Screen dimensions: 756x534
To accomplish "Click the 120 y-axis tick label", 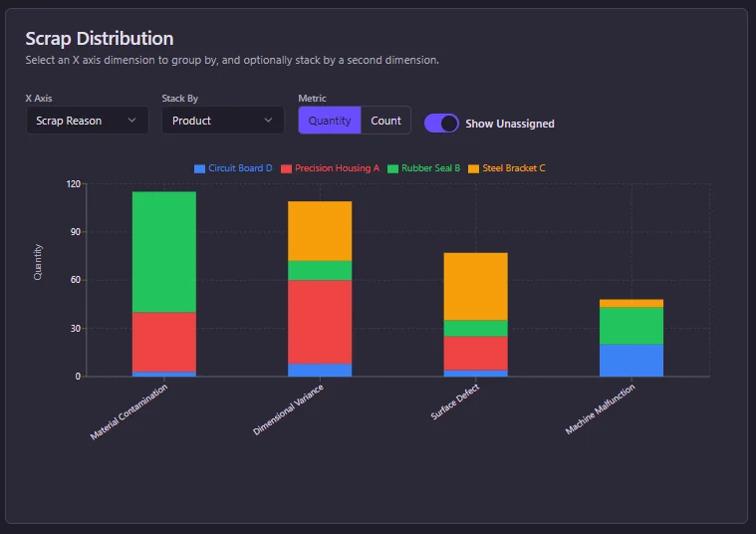I will point(74,183).
